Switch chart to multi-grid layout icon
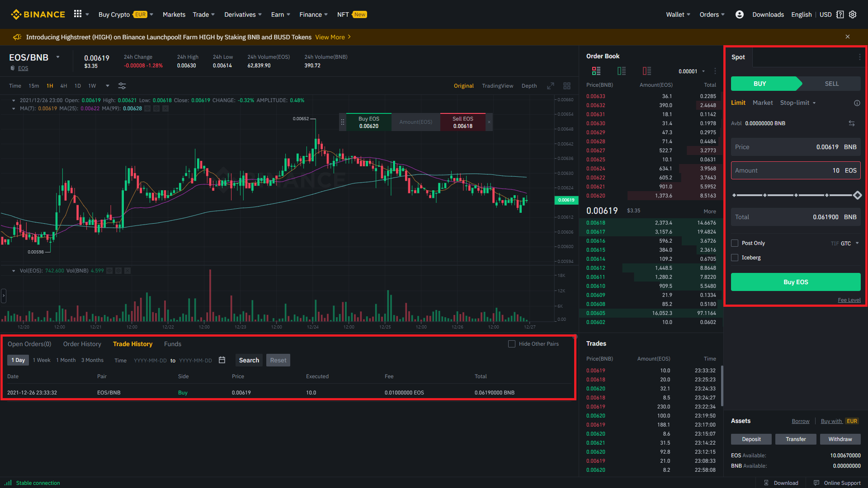The image size is (868, 488). 567,86
